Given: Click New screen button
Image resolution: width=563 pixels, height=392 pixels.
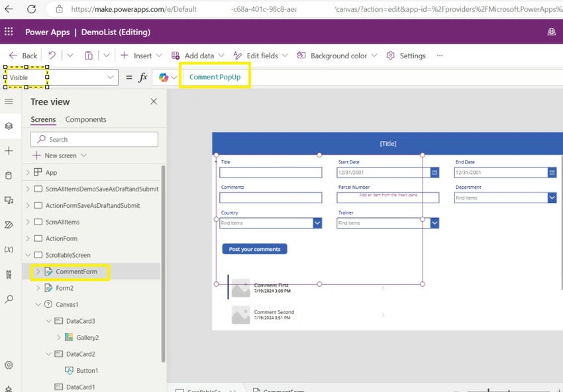Looking at the screenshot, I should [60, 156].
